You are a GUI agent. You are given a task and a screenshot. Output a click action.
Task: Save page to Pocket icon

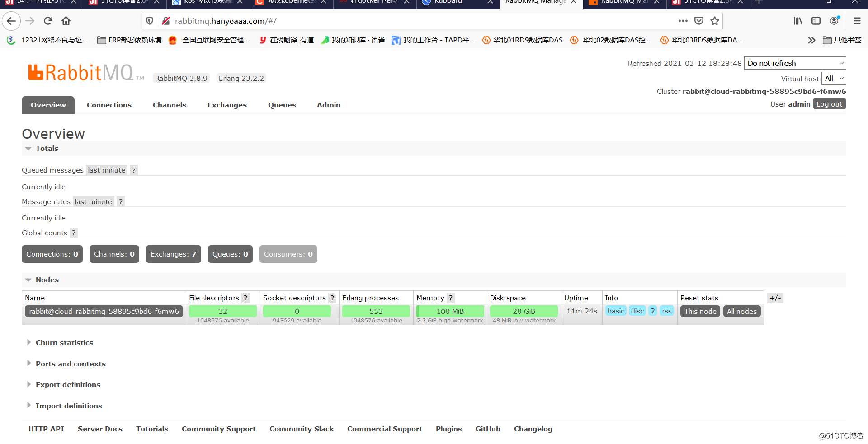tap(699, 21)
